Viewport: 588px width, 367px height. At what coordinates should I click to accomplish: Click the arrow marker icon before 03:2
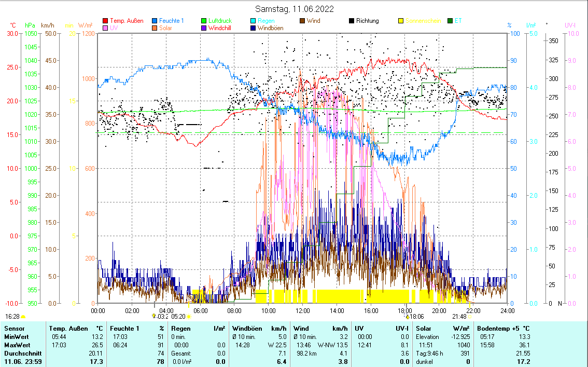[x=154, y=316]
